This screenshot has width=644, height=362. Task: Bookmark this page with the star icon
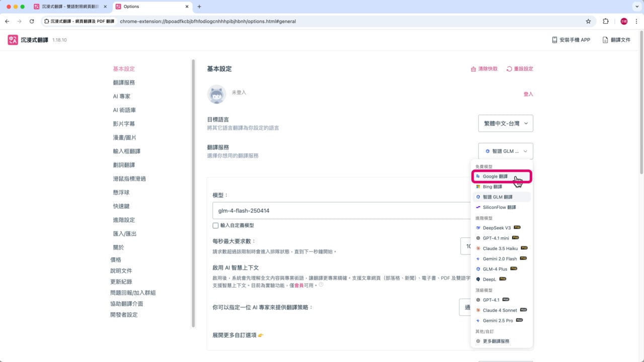pos(588,22)
